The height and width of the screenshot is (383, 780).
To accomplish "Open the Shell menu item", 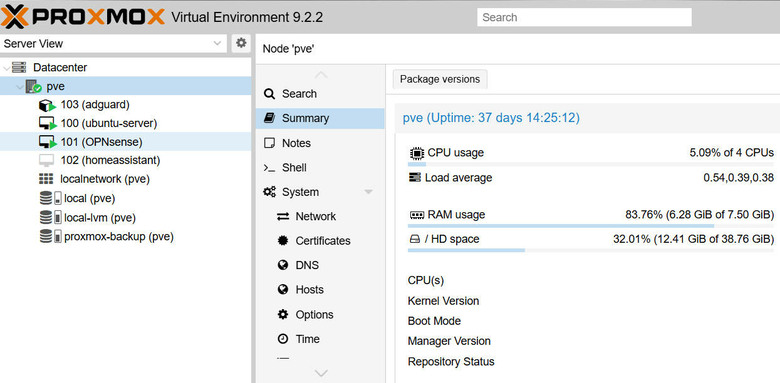I will click(x=320, y=168).
